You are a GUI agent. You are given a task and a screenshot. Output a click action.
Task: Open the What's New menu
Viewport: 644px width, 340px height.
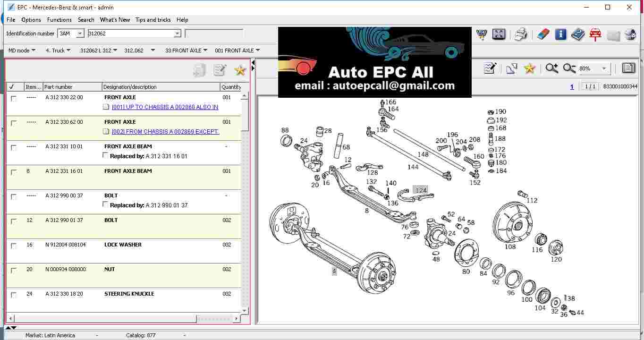click(115, 20)
